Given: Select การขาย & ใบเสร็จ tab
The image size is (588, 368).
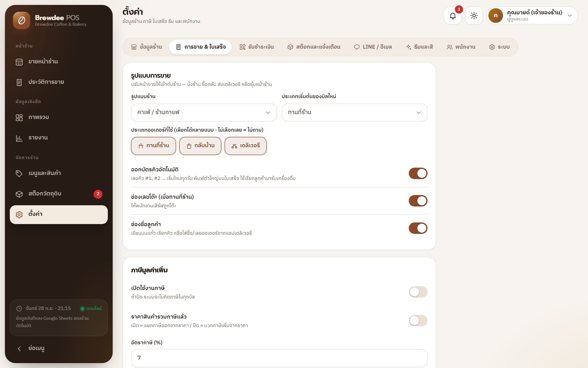Looking at the screenshot, I should 200,47.
